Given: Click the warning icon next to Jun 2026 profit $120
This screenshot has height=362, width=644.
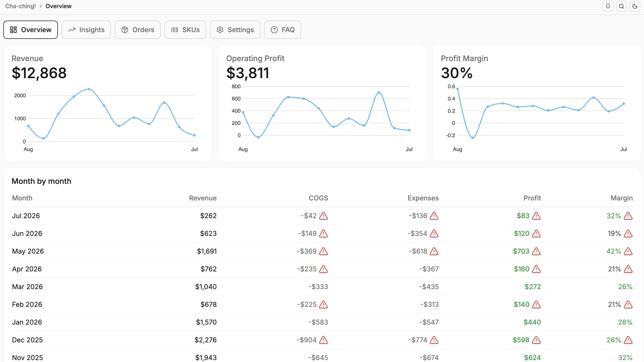Looking at the screenshot, I should tap(536, 233).
